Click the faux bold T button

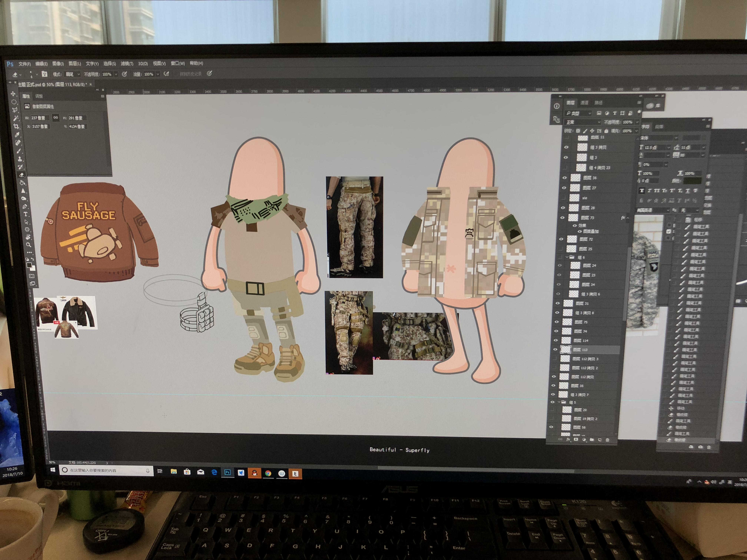(642, 191)
